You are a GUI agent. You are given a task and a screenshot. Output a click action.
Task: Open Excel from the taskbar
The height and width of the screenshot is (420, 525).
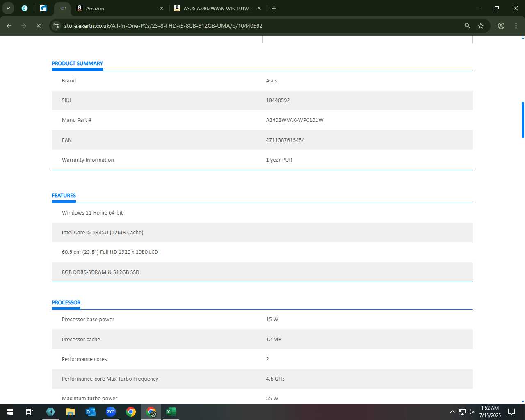[171, 412]
